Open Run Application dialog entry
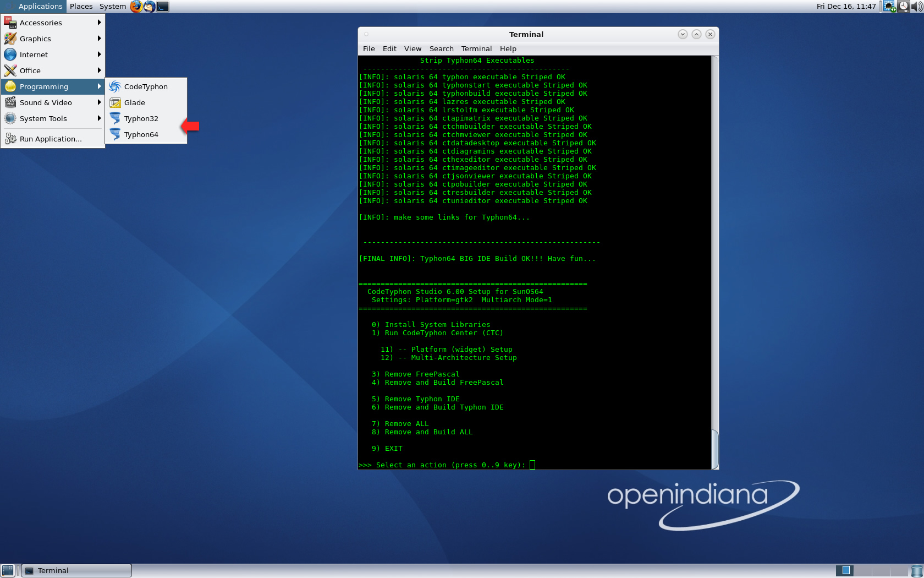The image size is (924, 578). coord(52,139)
